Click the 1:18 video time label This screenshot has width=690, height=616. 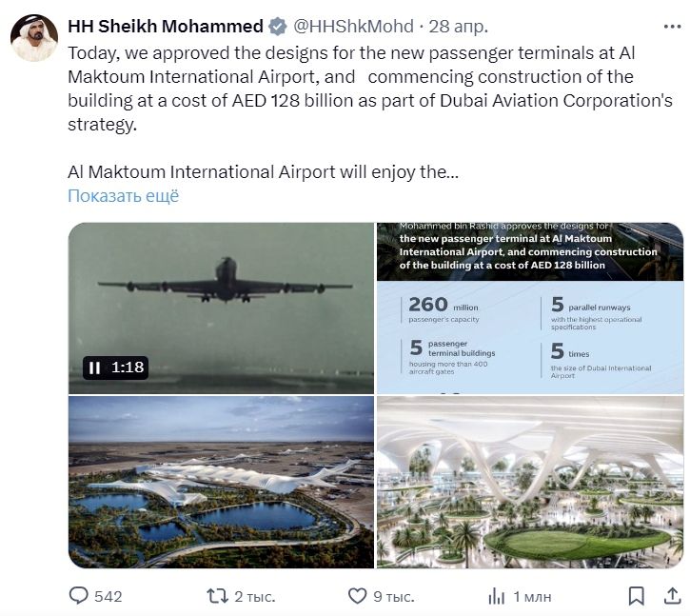point(128,368)
